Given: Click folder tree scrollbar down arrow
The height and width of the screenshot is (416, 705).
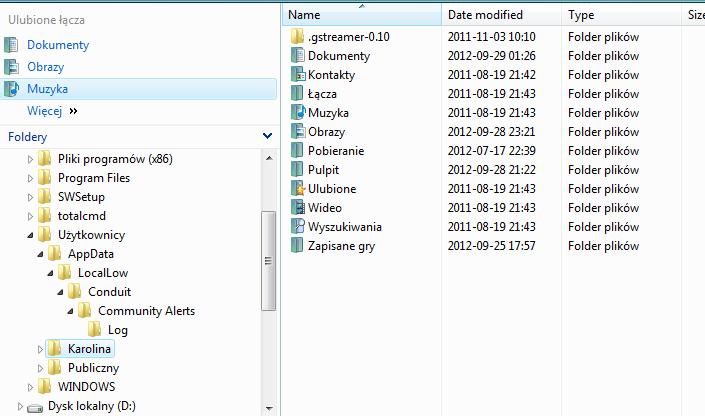Looking at the screenshot, I should [269, 408].
